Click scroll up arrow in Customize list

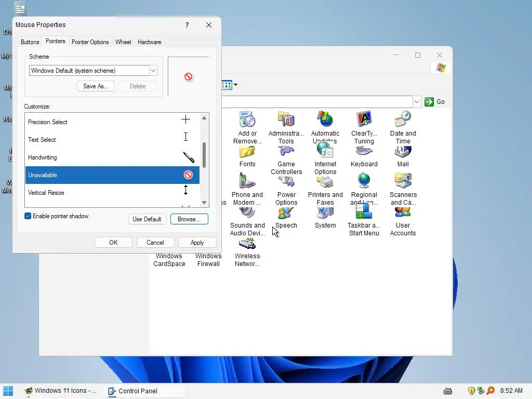point(204,118)
